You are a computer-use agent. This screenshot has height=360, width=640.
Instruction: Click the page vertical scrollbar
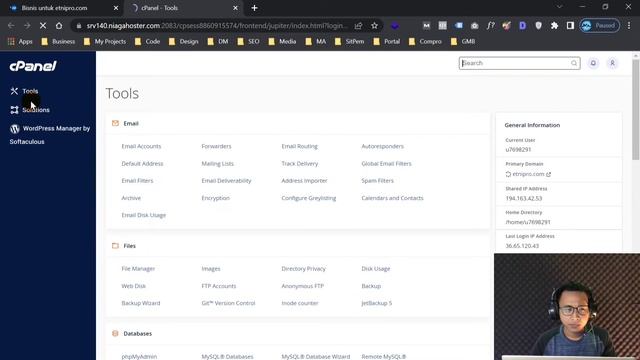636,109
